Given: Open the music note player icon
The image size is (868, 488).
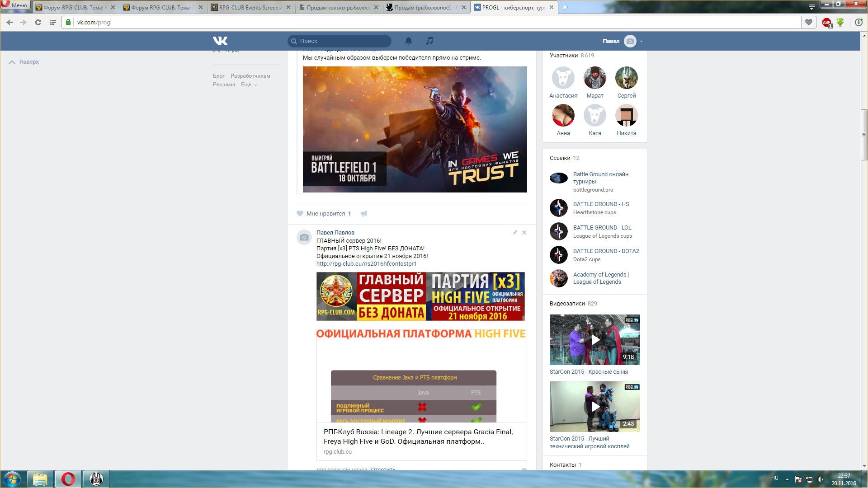Looking at the screenshot, I should [429, 41].
